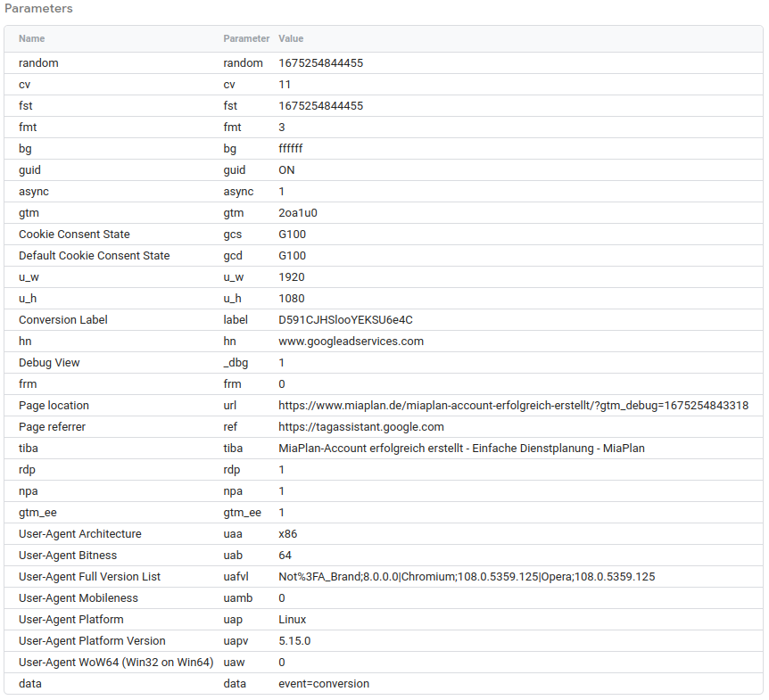
Task: Select the Page referrer tagassistant URL
Action: (x=361, y=427)
